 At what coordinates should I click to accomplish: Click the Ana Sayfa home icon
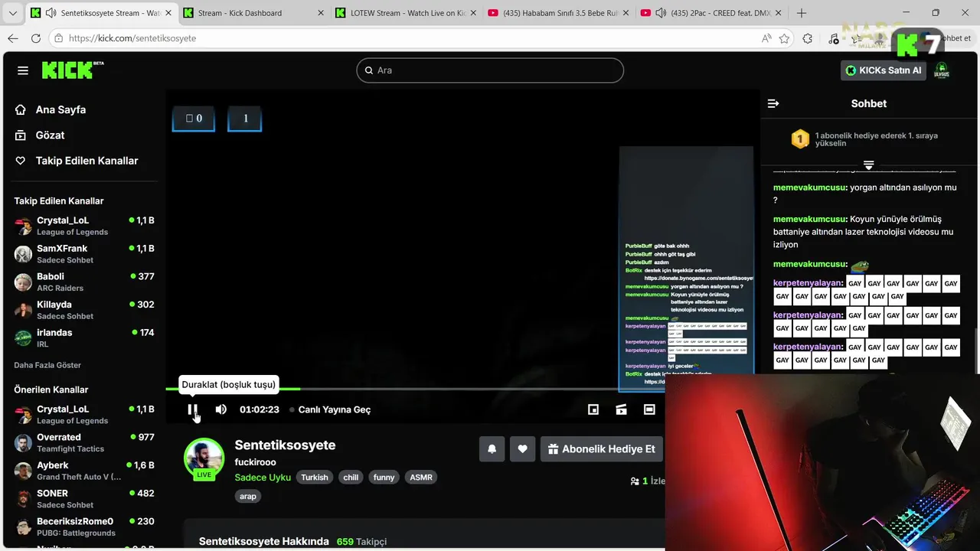pyautogui.click(x=21, y=109)
